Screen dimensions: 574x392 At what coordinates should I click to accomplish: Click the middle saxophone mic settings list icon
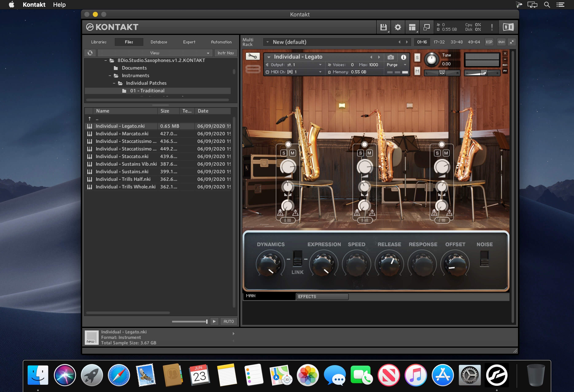[365, 220]
